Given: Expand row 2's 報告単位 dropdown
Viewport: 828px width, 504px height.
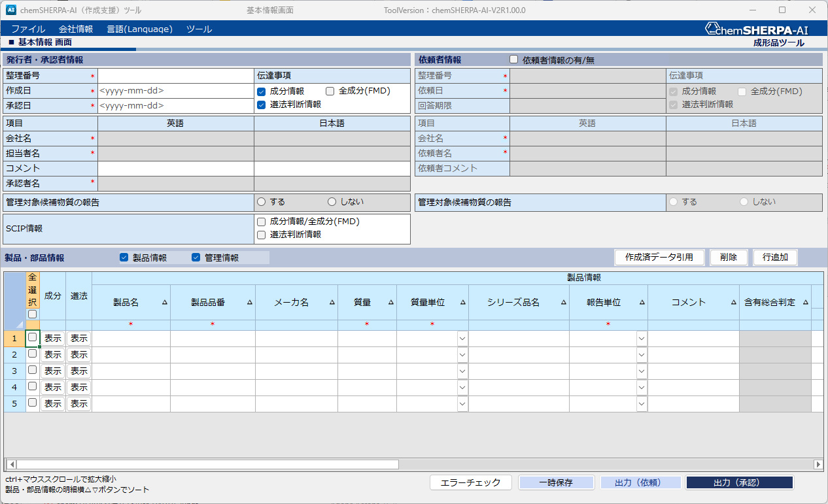Looking at the screenshot, I should pyautogui.click(x=642, y=355).
